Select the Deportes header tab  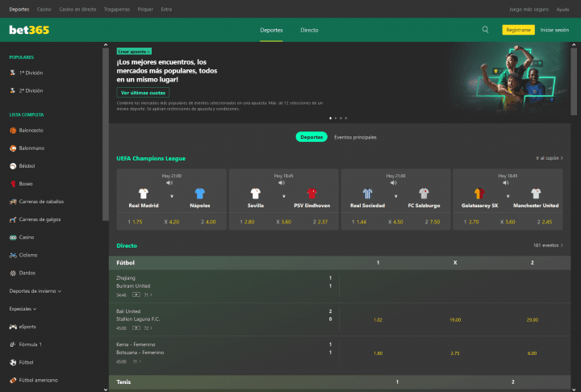[271, 30]
